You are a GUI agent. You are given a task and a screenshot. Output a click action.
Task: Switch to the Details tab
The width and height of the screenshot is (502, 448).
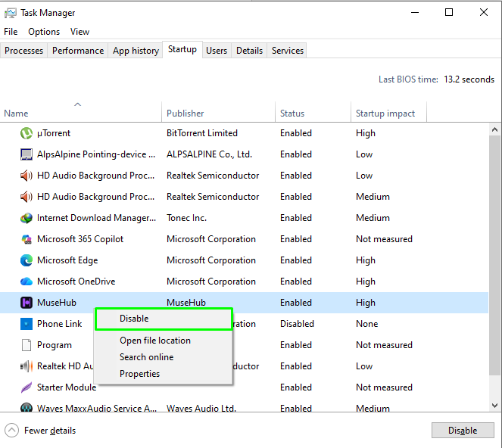(249, 51)
